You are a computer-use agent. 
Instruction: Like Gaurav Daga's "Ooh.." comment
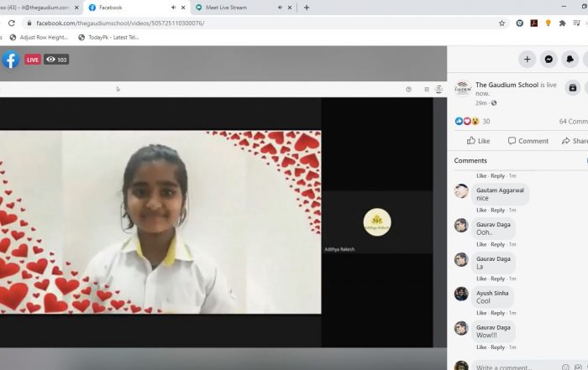481,244
